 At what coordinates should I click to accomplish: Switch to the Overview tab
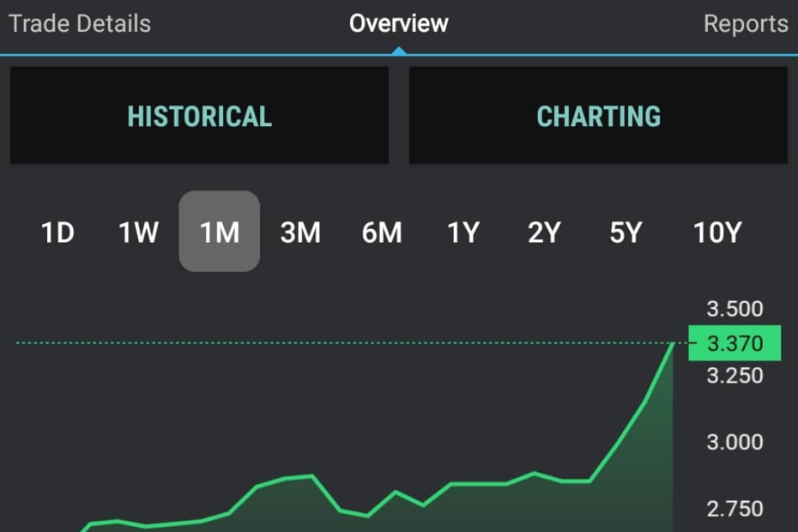[398, 23]
